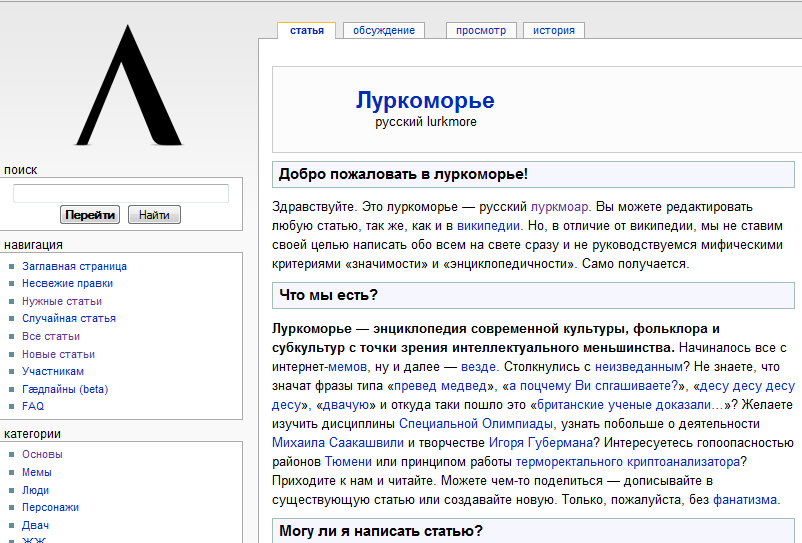Viewport: 802px width, 543px height.
Task: Follow the везде link
Action: click(x=478, y=367)
